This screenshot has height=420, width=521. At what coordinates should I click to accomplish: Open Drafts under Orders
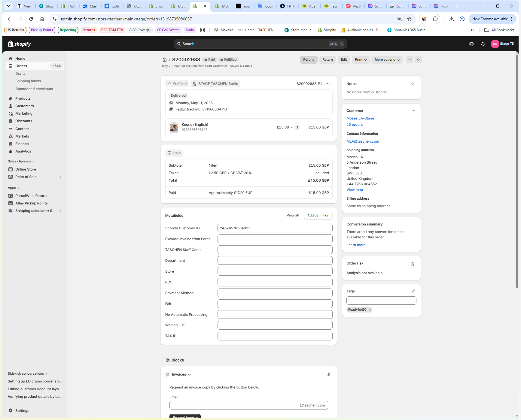click(20, 74)
